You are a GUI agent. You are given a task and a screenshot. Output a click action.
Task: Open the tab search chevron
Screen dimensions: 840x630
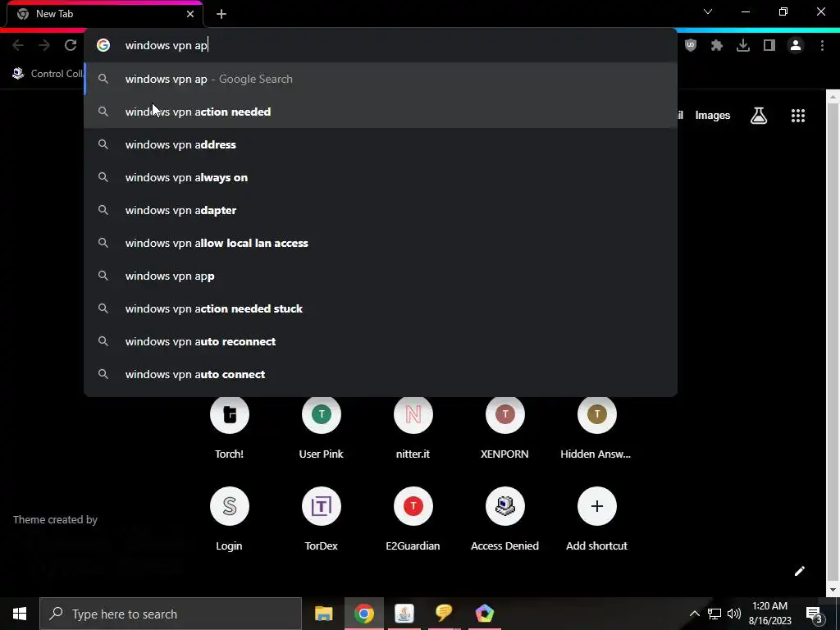(x=708, y=11)
